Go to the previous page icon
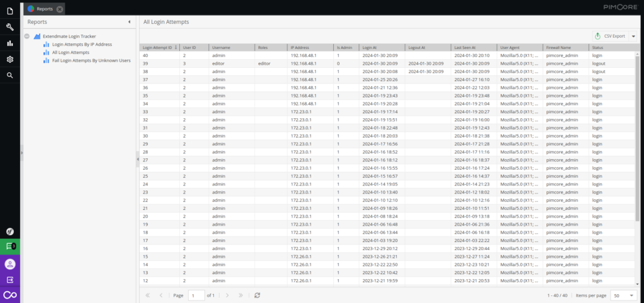 pos(161,295)
